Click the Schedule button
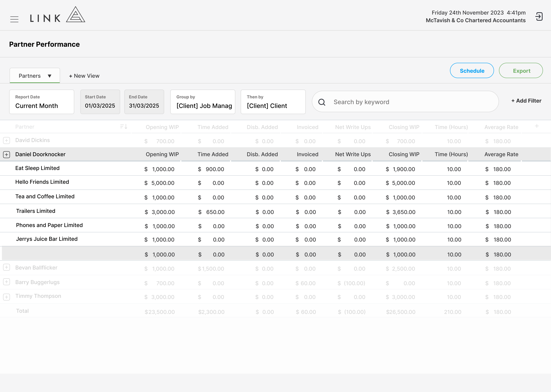The width and height of the screenshot is (551, 392). point(472,70)
